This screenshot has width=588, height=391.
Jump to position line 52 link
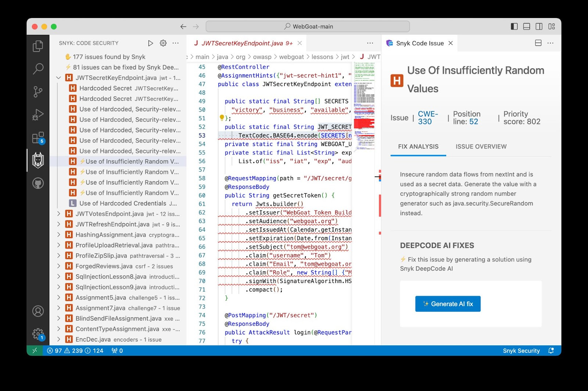474,122
